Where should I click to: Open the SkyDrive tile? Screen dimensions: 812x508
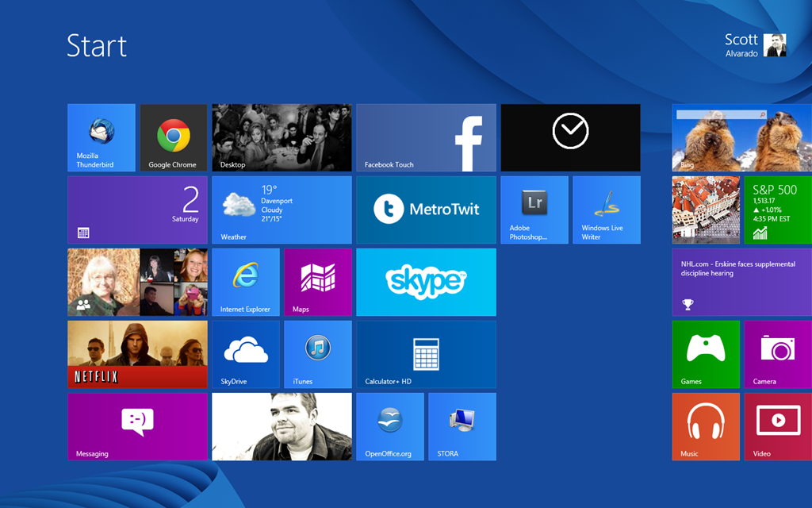(x=246, y=355)
